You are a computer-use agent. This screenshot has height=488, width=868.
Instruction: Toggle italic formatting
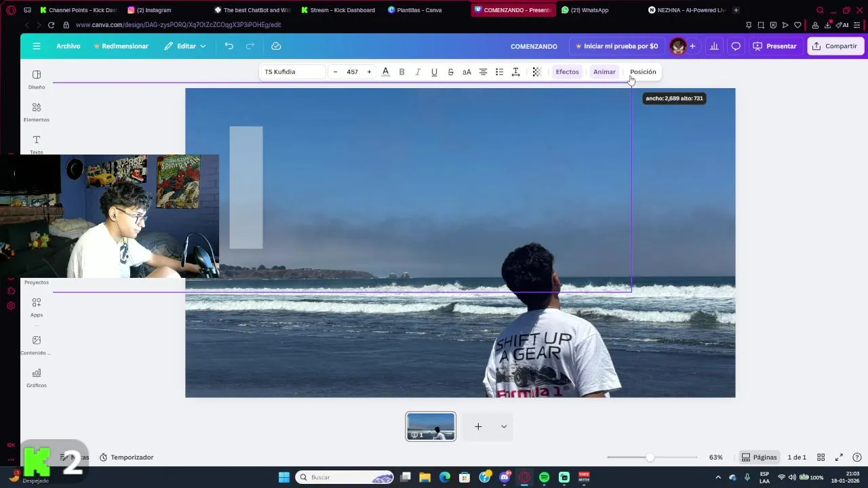click(418, 72)
